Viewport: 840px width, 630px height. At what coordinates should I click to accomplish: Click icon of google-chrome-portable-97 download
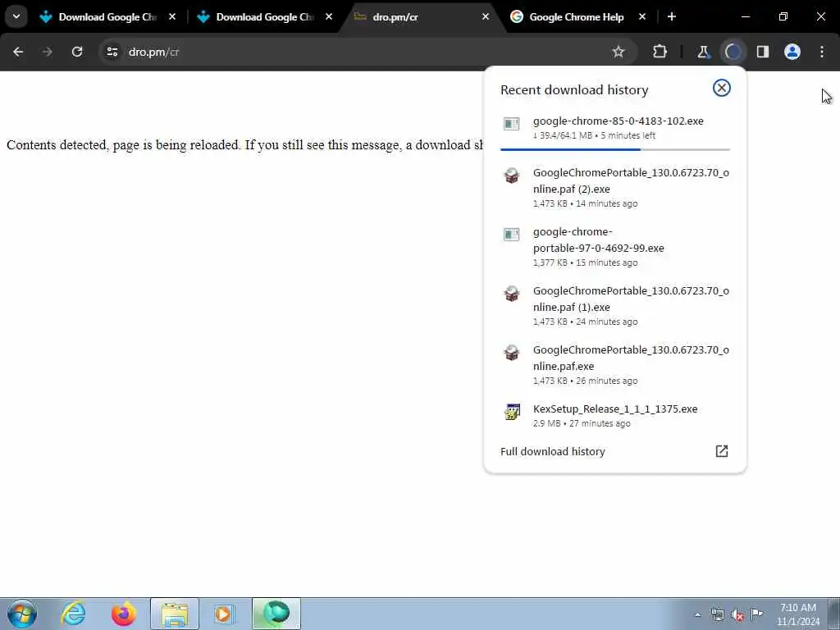pos(512,234)
